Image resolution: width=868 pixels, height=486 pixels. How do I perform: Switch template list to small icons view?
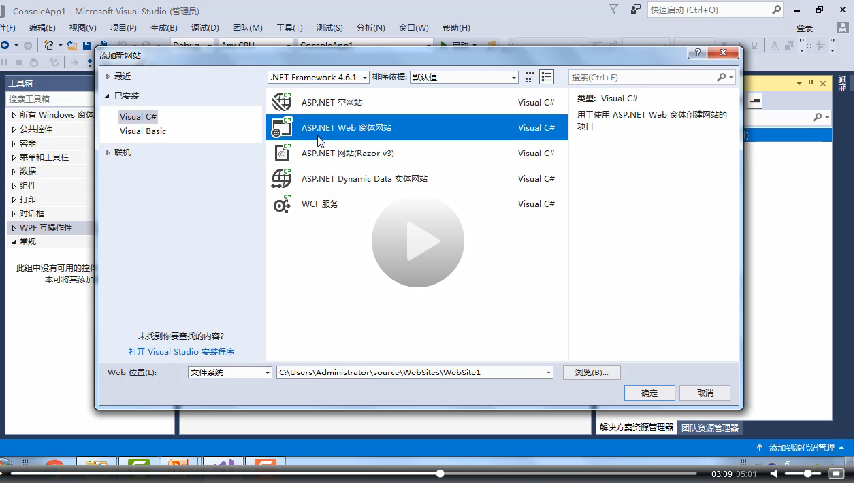(x=530, y=77)
